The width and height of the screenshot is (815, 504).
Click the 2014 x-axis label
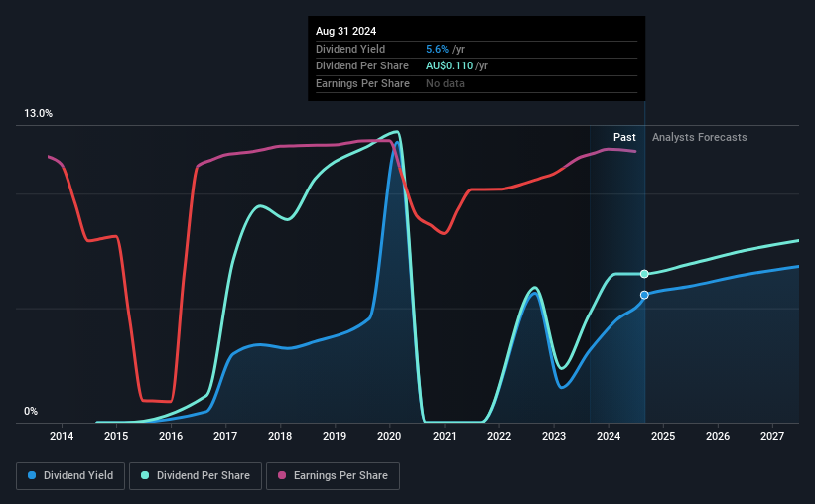pyautogui.click(x=62, y=436)
